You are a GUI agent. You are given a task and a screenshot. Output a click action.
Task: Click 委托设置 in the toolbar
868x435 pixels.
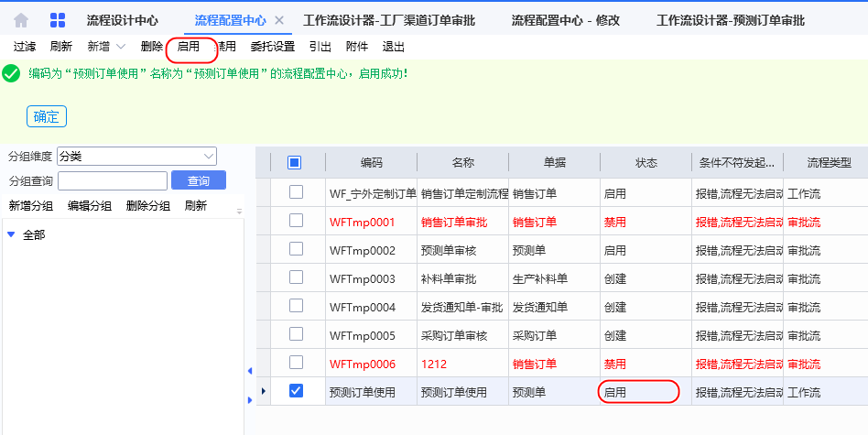(272, 47)
